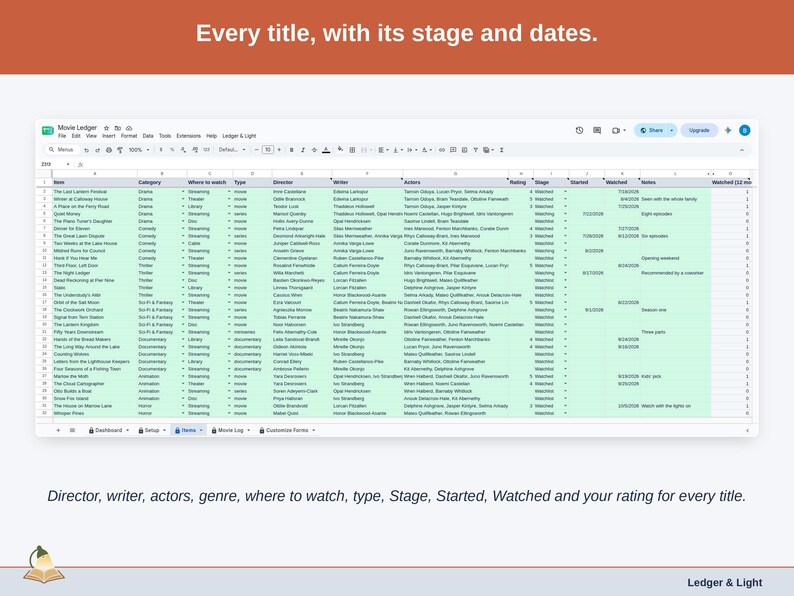Toggle italic formatting
The width and height of the screenshot is (794, 596).
tap(303, 150)
